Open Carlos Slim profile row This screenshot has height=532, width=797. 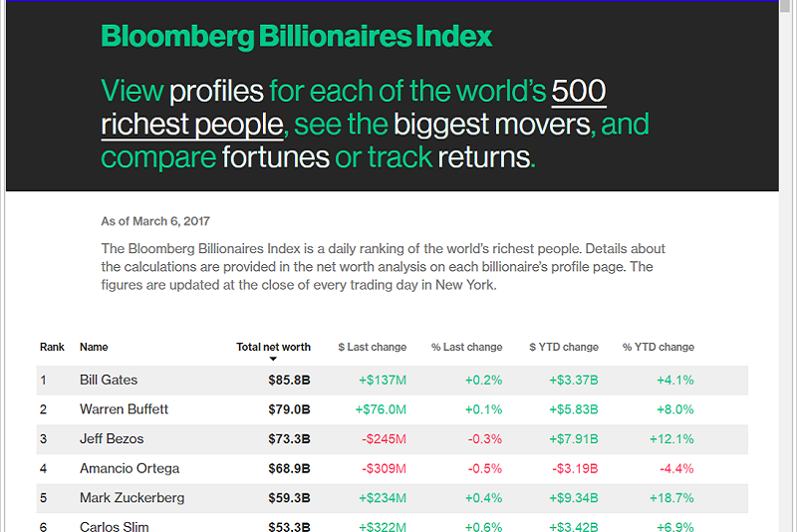tap(392, 523)
